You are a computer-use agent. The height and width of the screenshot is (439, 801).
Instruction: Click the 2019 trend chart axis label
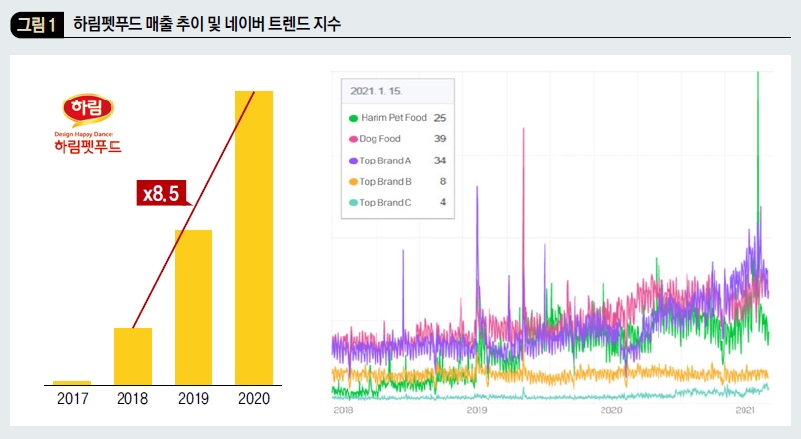pos(477,410)
